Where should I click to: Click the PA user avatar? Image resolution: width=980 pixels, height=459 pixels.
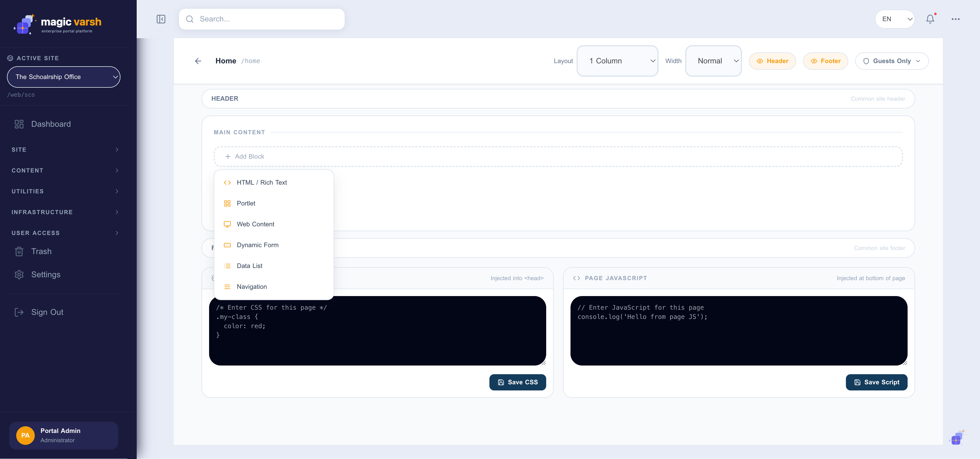tap(25, 436)
